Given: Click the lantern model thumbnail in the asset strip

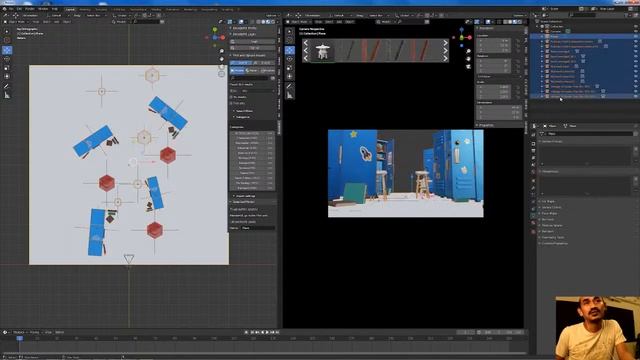Looking at the screenshot, I should (x=323, y=51).
